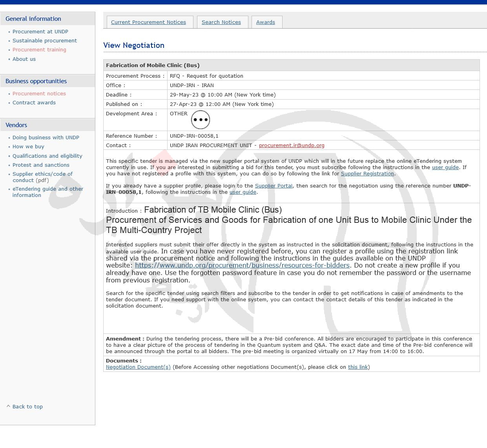Open Qualifications and eligibility page
This screenshot has width=487, height=448.
47,156
